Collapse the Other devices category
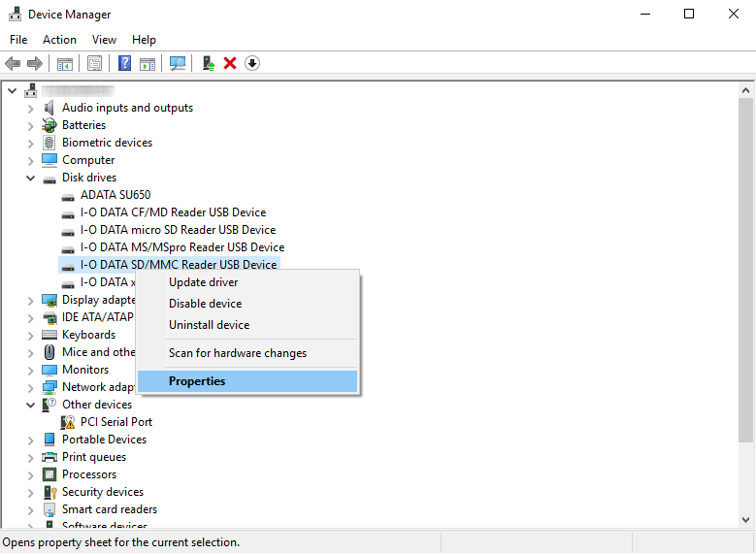 pos(31,405)
